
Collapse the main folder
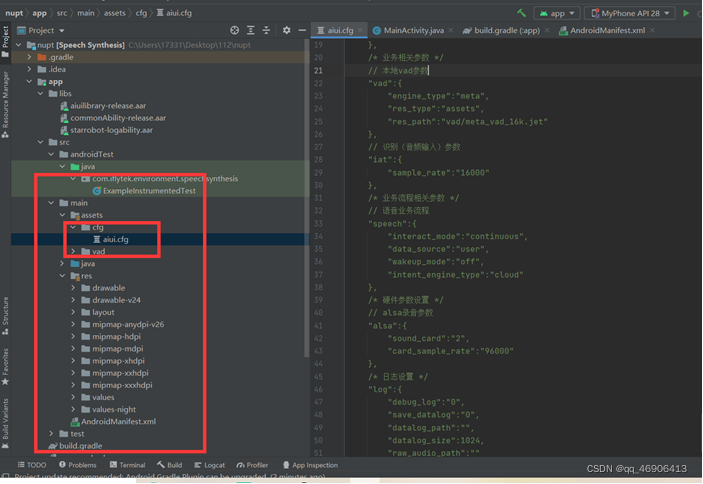[52, 203]
